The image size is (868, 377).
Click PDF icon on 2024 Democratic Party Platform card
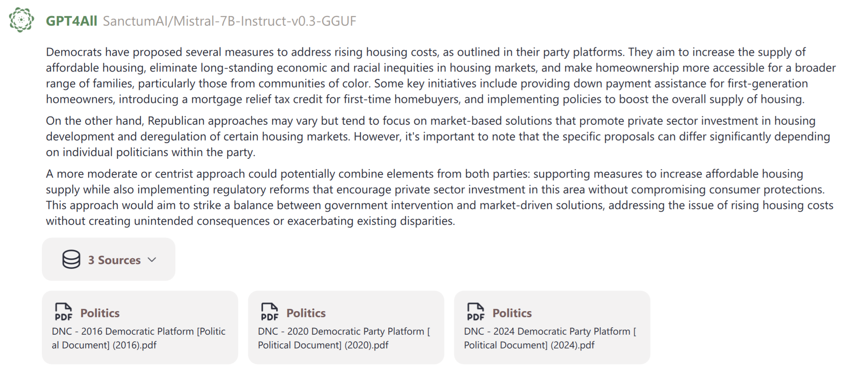coord(475,312)
